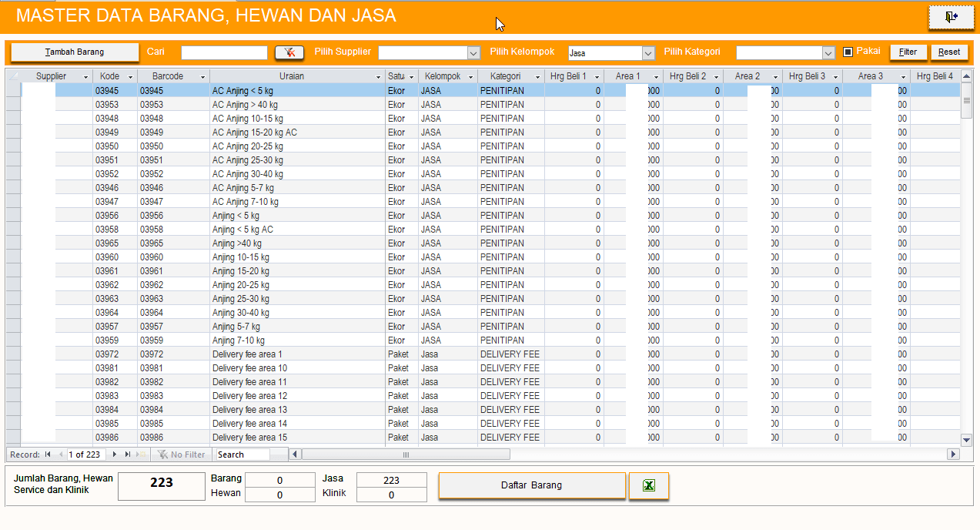980x530 pixels.
Task: Click the Daftar Barang button
Action: coord(531,485)
